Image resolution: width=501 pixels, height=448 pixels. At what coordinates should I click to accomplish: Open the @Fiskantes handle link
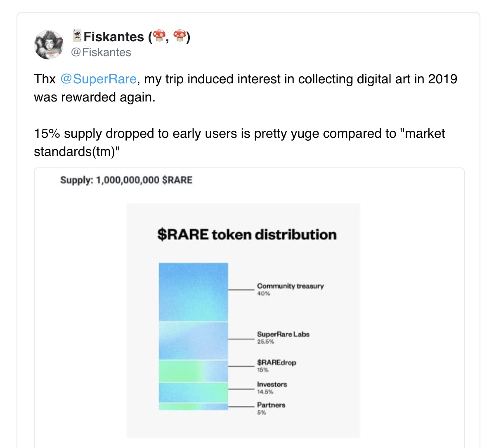click(101, 52)
